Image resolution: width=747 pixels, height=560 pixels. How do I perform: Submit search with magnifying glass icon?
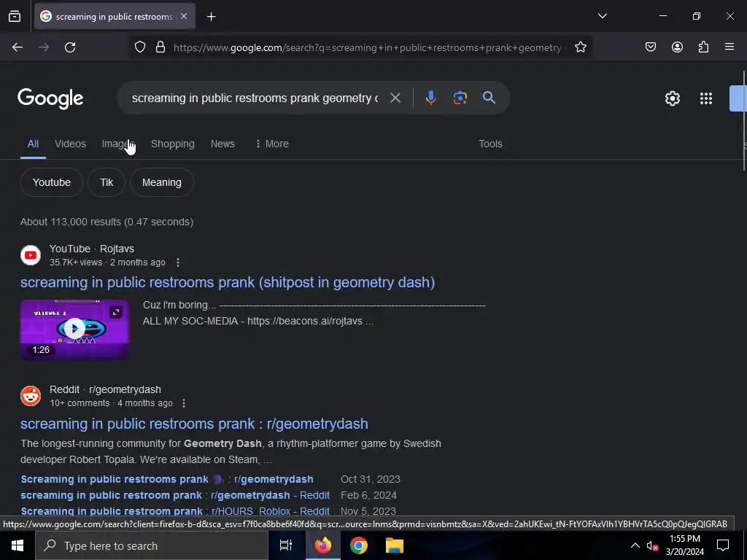(x=489, y=98)
